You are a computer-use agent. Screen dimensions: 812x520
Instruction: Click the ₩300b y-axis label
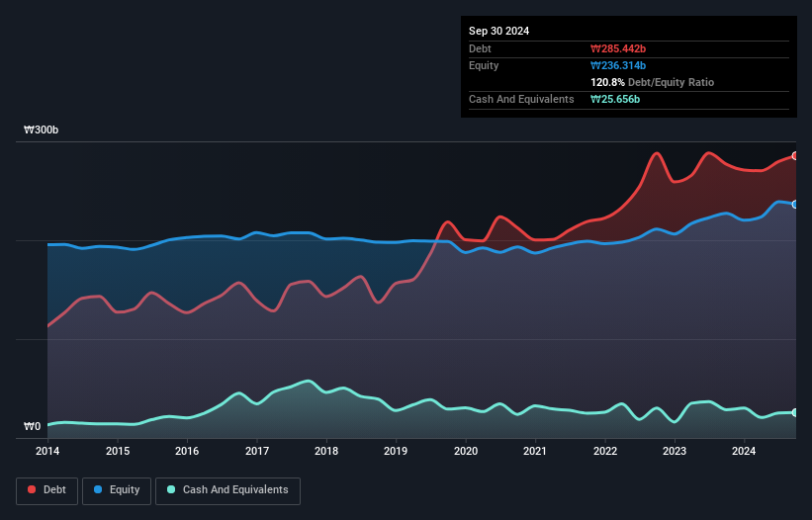(x=41, y=130)
